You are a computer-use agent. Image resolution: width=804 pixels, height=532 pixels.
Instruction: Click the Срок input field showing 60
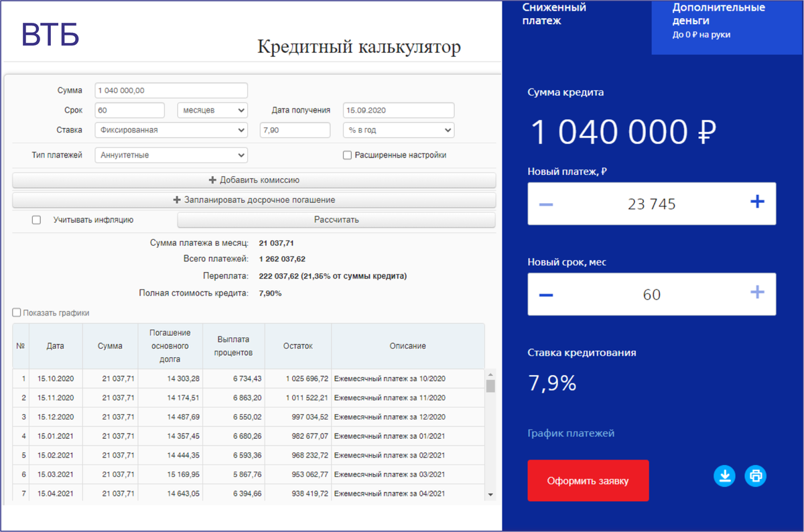click(130, 111)
